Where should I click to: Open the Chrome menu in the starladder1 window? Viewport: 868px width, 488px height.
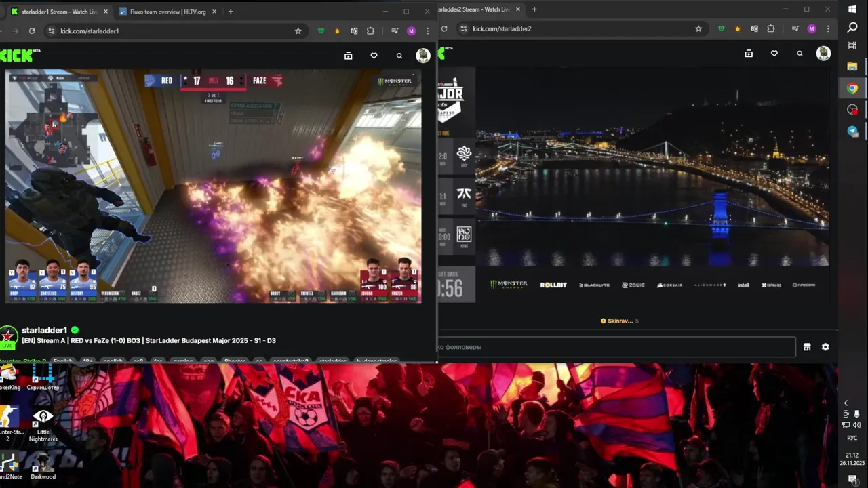(427, 30)
